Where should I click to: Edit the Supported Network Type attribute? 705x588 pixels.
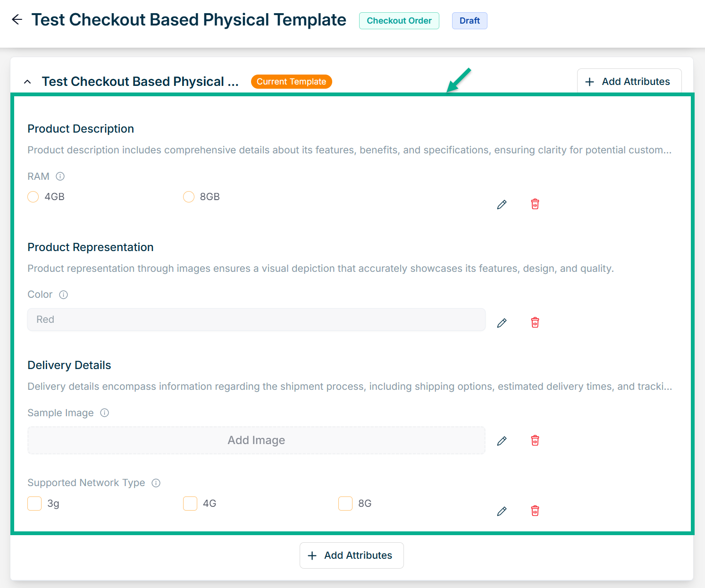pyautogui.click(x=502, y=511)
